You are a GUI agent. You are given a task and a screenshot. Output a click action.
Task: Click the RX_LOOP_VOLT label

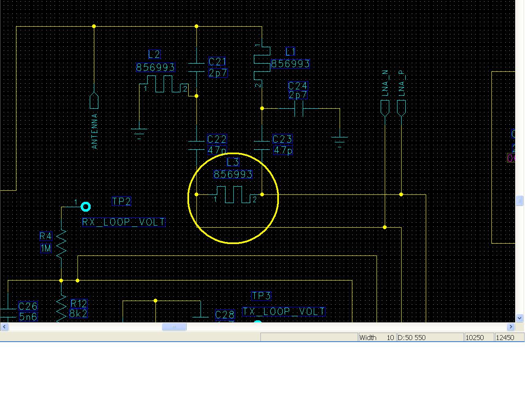coord(123,222)
